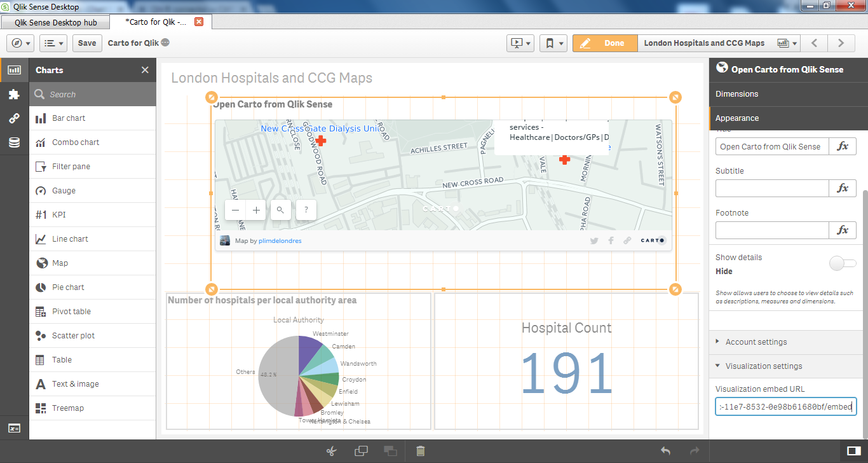Open the navigation compass menu
This screenshot has width=868, height=463.
(21, 43)
